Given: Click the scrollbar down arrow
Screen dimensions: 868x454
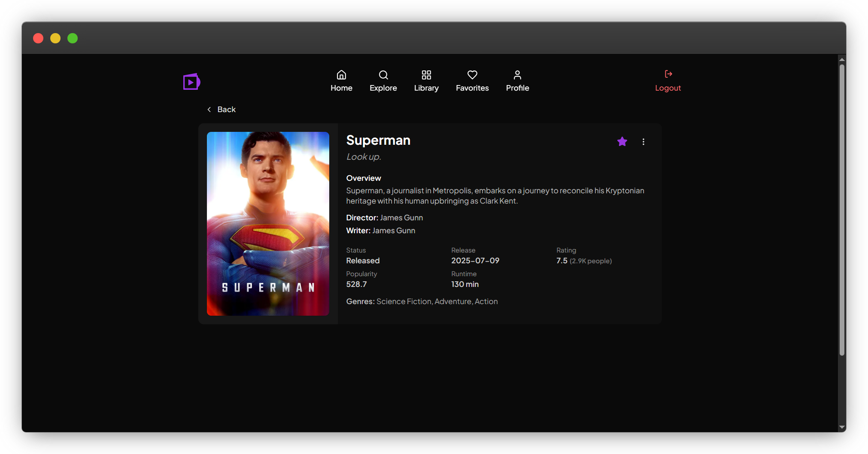Looking at the screenshot, I should [842, 427].
